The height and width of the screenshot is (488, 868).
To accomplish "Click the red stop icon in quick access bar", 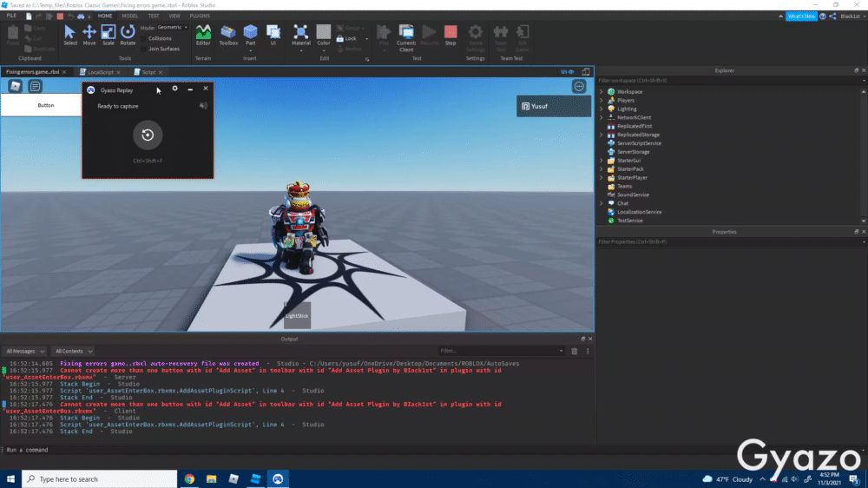I will pos(60,16).
